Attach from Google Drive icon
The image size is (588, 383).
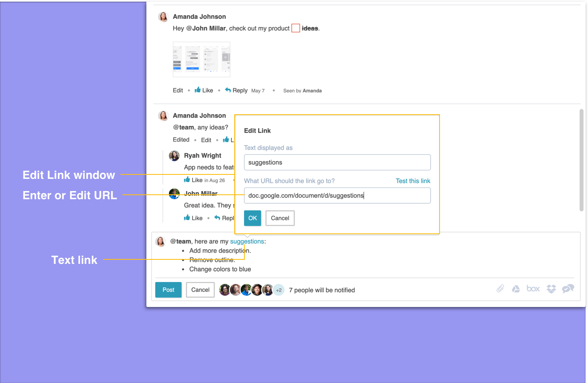(516, 289)
